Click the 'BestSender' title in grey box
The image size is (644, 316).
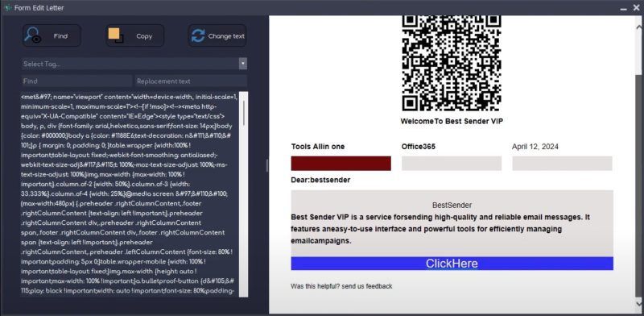pyautogui.click(x=452, y=205)
